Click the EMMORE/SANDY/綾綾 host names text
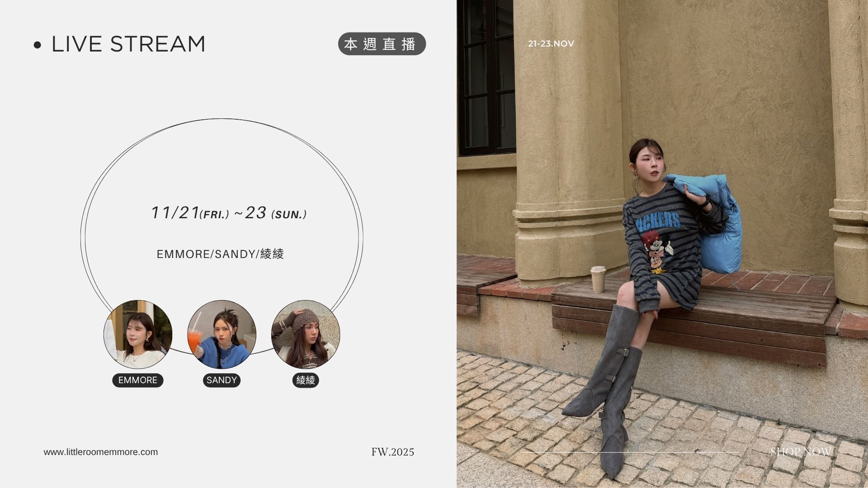The height and width of the screenshot is (488, 868). (x=220, y=254)
